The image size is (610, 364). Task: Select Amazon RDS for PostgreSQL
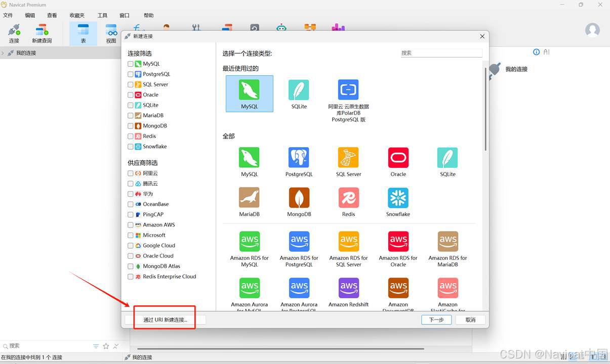[x=299, y=249]
